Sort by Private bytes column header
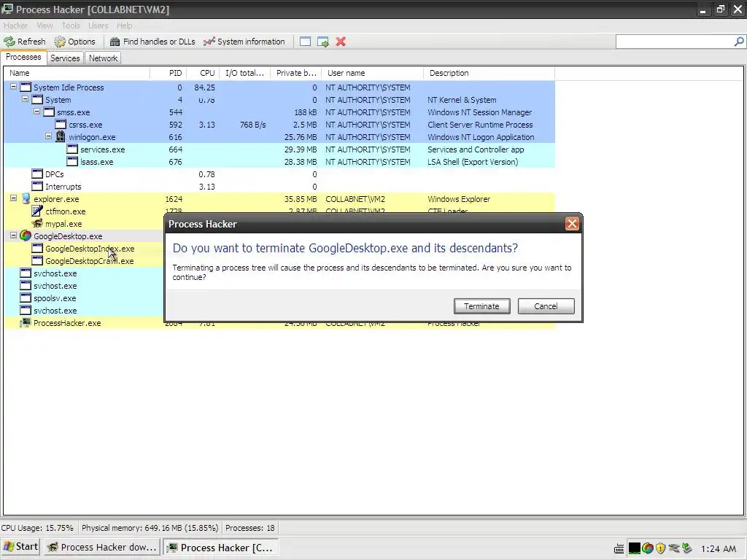Screen dimensions: 747x560 [x=296, y=73]
